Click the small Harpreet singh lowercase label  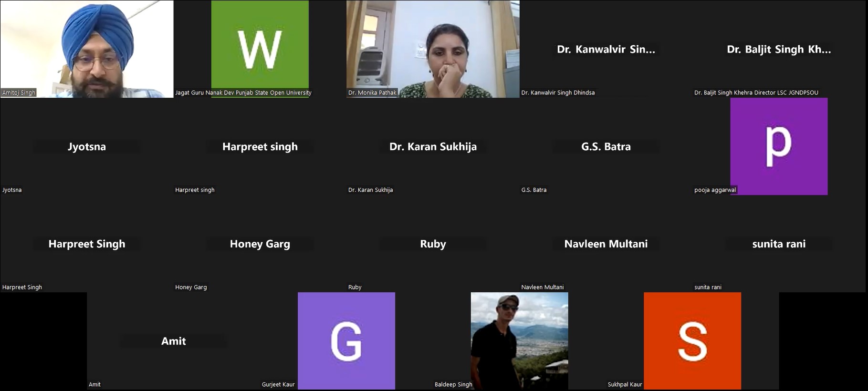click(195, 190)
